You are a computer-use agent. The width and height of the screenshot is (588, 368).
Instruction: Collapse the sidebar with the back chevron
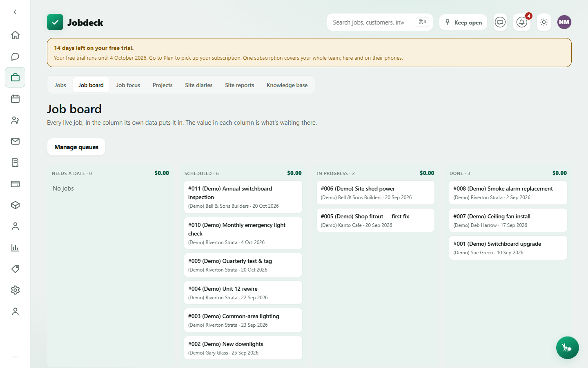[15, 12]
